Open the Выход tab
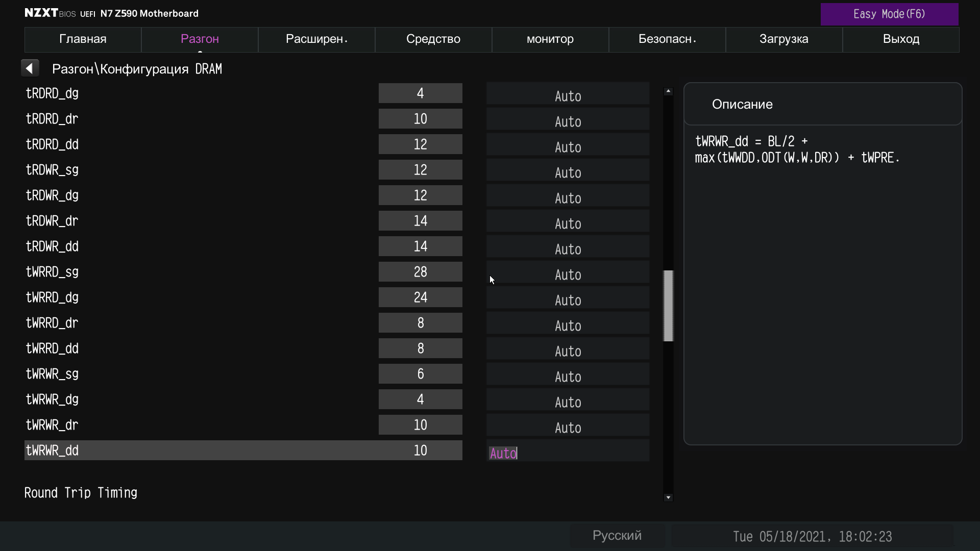The image size is (980, 551). pyautogui.click(x=900, y=39)
